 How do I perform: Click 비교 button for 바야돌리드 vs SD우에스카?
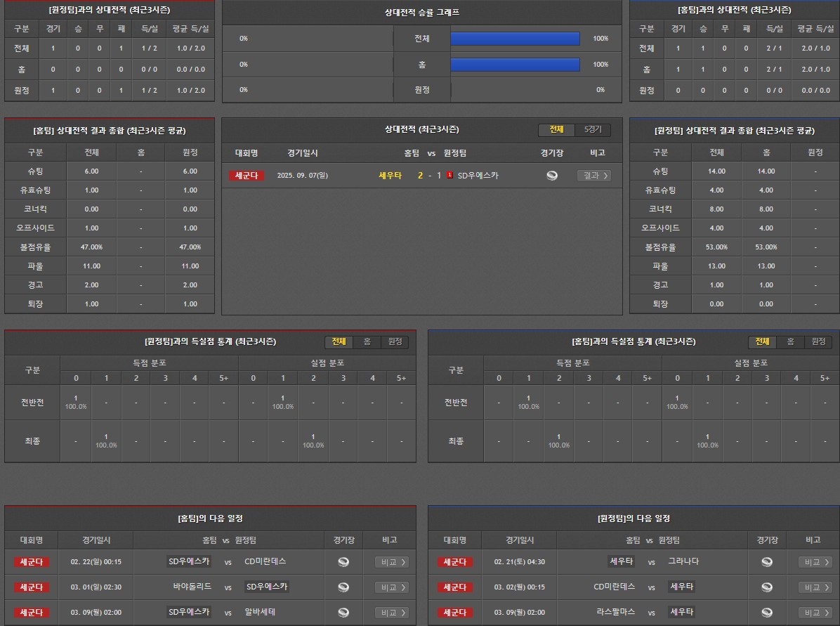[391, 587]
